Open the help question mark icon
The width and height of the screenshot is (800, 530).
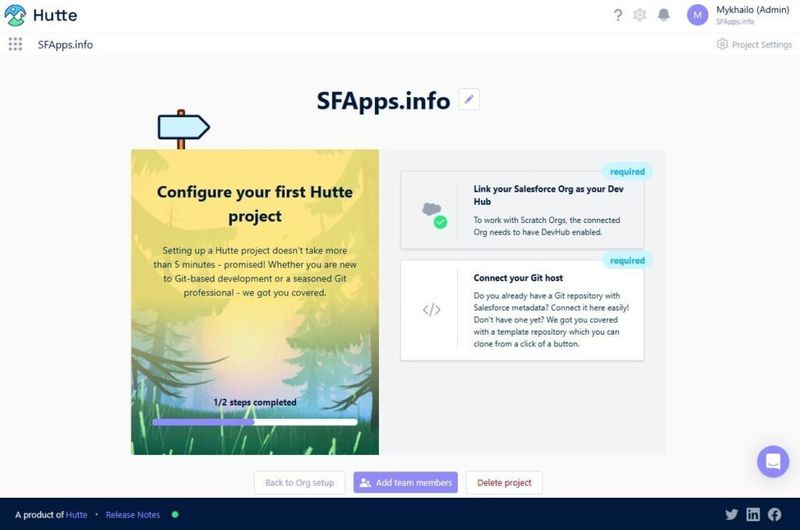pos(618,15)
